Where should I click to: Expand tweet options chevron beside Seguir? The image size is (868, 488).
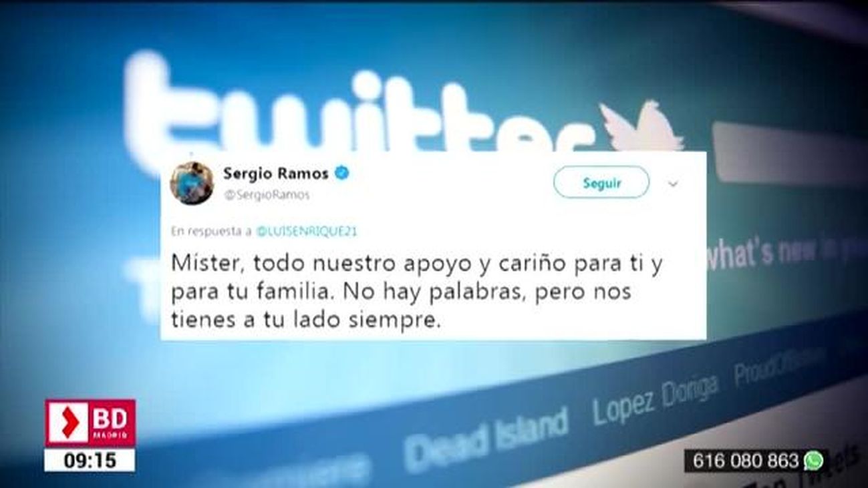point(673,184)
